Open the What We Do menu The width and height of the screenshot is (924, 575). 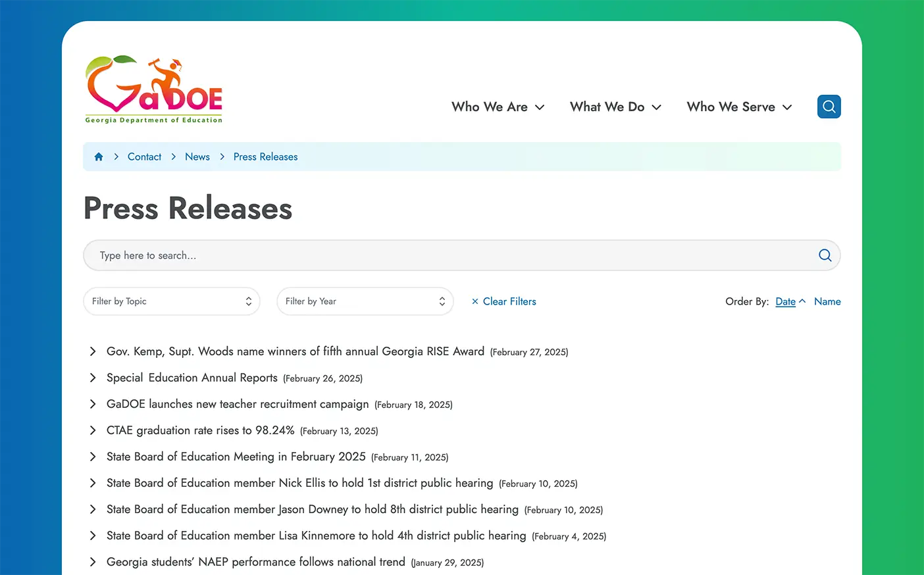[x=615, y=107]
